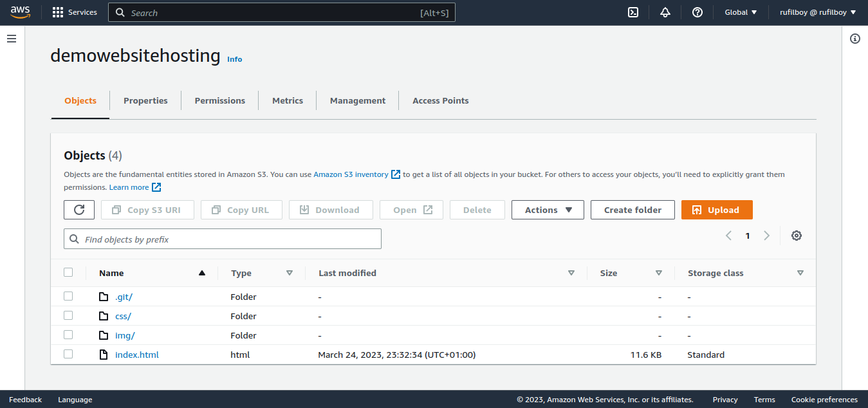Open the css/ folder link
This screenshot has width=868, height=408.
coord(123,316)
